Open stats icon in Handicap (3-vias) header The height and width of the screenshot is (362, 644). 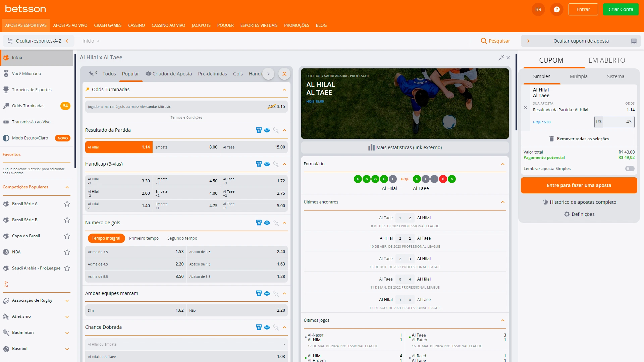click(259, 164)
